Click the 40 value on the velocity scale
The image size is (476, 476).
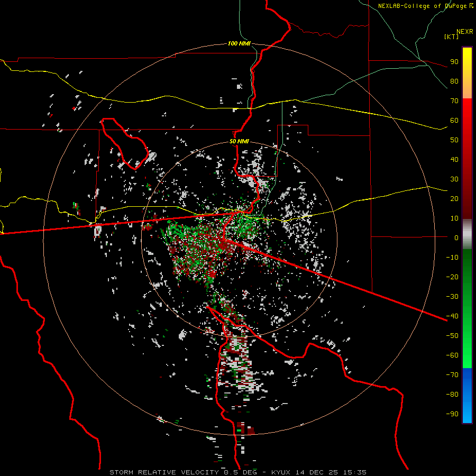454,160
